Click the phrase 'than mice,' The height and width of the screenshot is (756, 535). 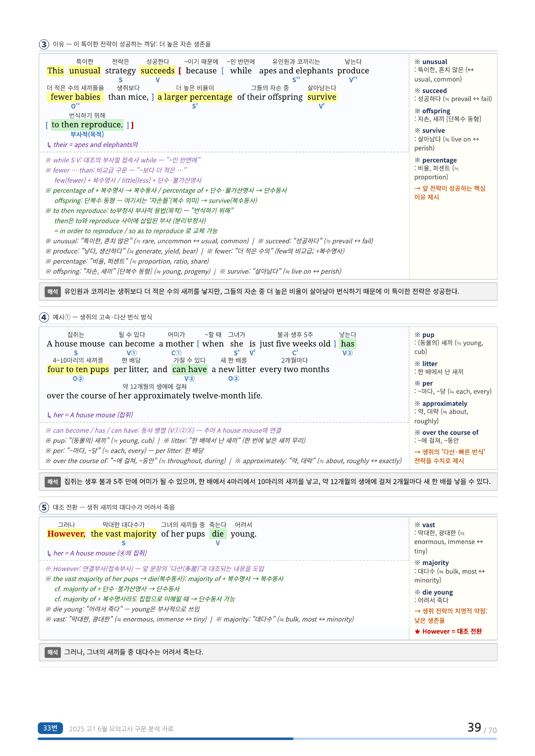coord(128,97)
